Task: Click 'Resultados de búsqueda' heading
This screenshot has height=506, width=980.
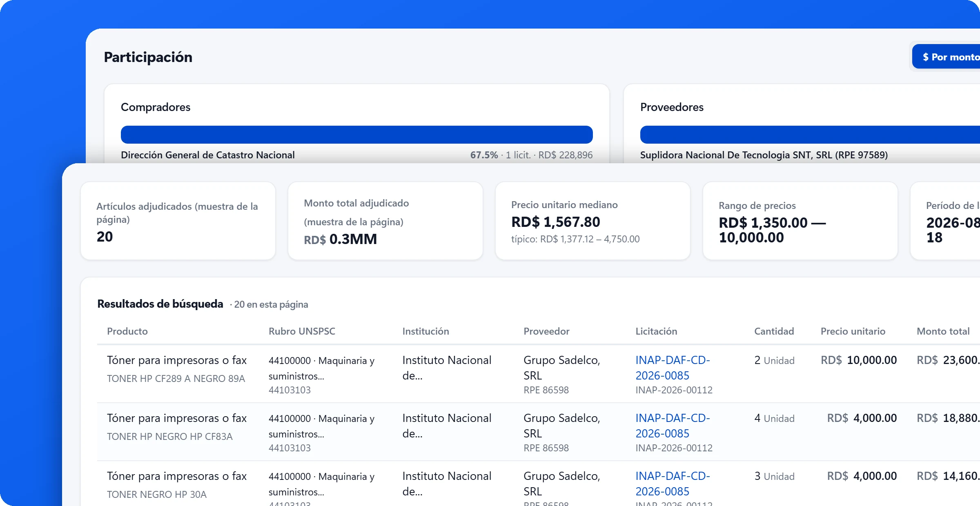Action: click(x=160, y=304)
